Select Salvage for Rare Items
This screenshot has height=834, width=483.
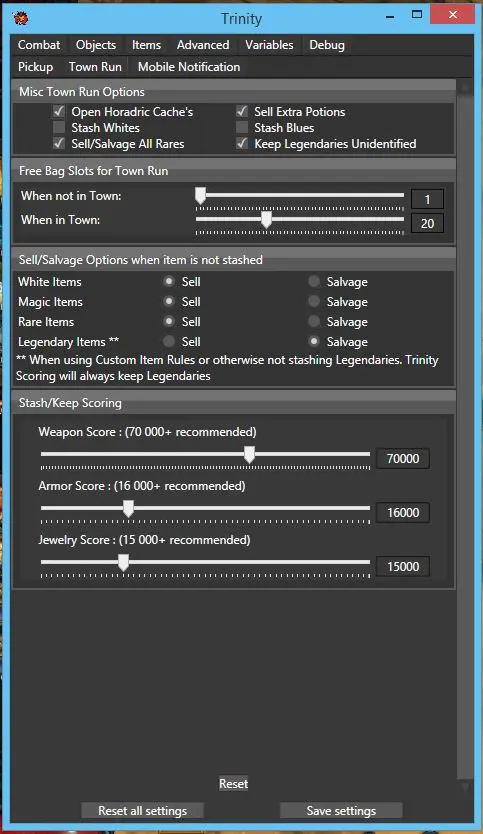coord(314,321)
